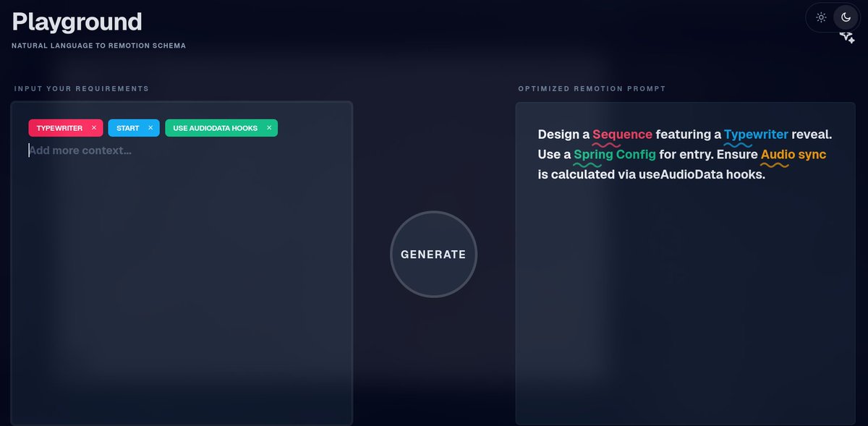Select the TYPEWRITER tag chip
Image resolution: width=868 pixels, height=426 pixels.
tap(66, 128)
